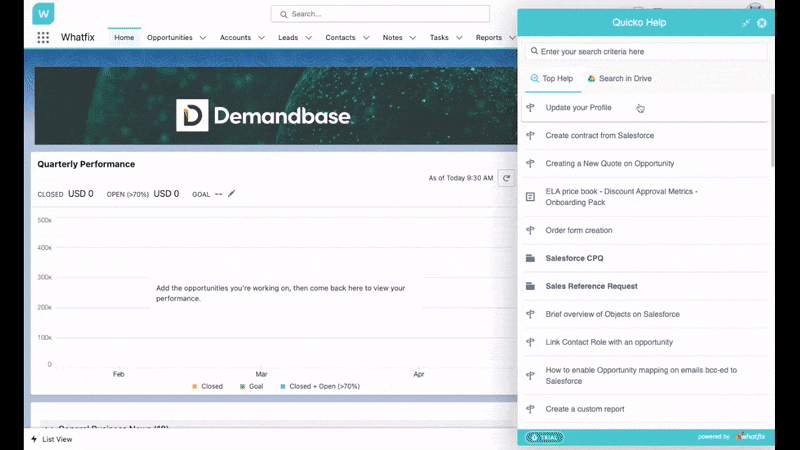The image size is (800, 450).
Task: Open Create contract from Salesforce flow
Action: tap(644, 136)
